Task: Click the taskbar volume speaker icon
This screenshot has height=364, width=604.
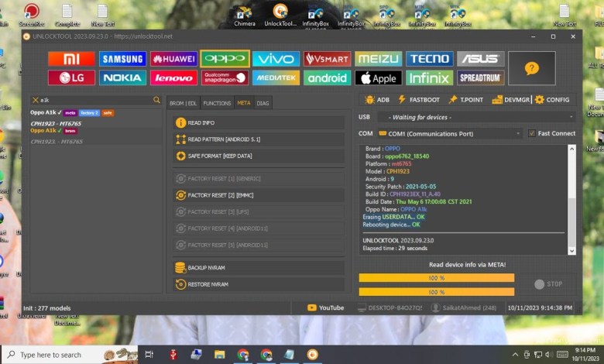Action: [550, 355]
